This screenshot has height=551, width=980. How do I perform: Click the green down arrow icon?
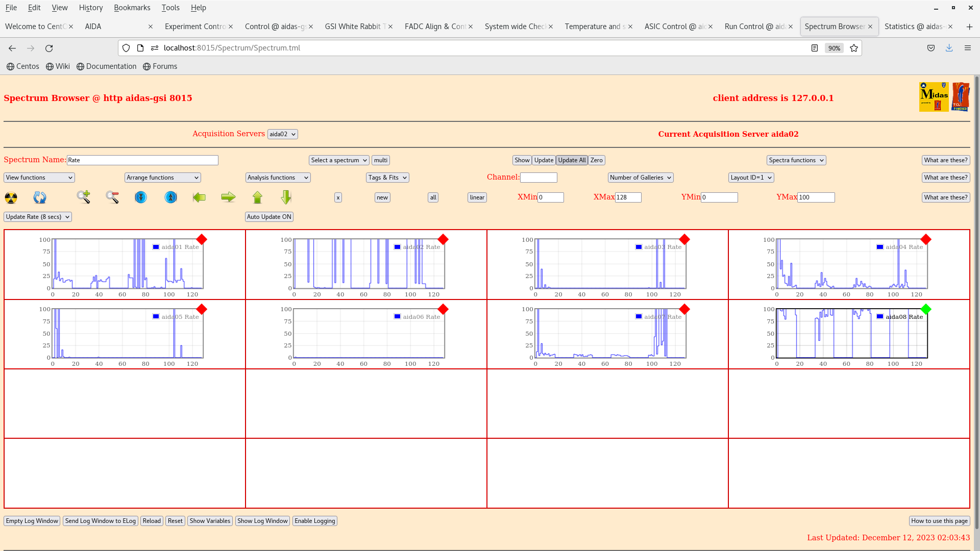(x=286, y=197)
